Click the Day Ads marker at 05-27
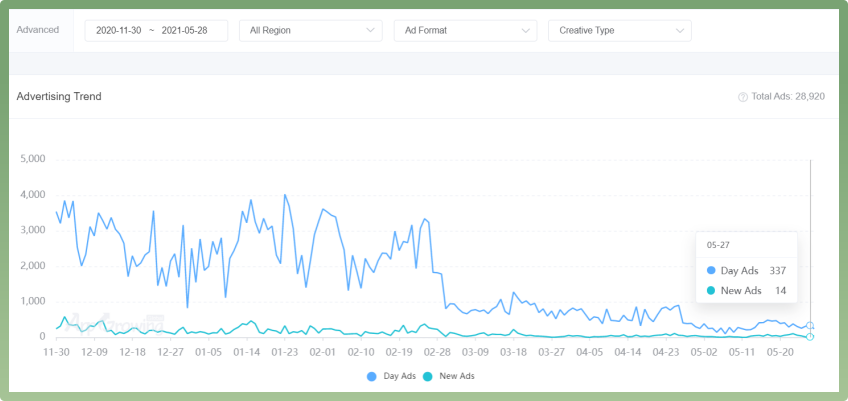The width and height of the screenshot is (848, 401). pyautogui.click(x=810, y=325)
